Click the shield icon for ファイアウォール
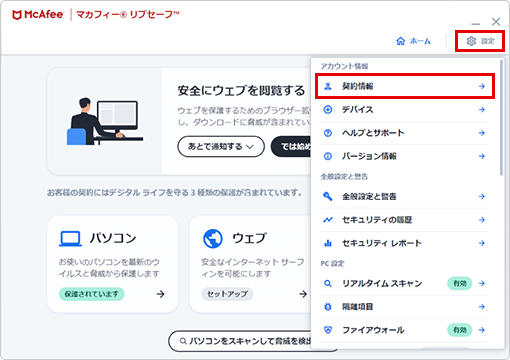 point(328,330)
